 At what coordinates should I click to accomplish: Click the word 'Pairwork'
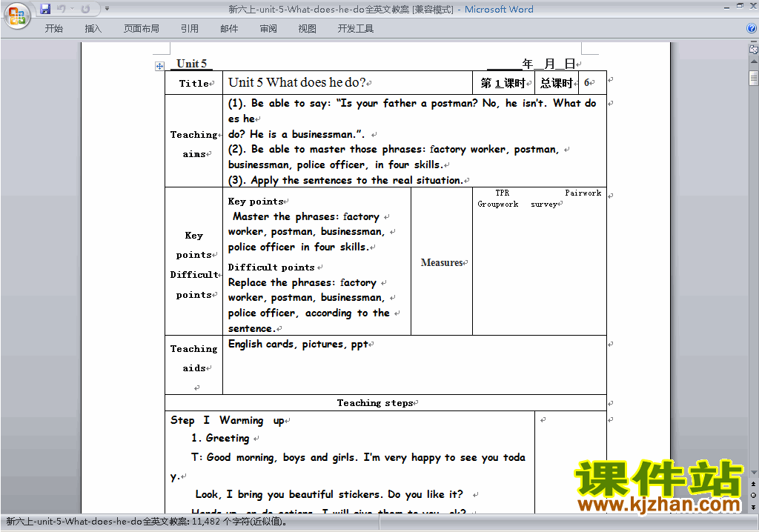click(583, 193)
